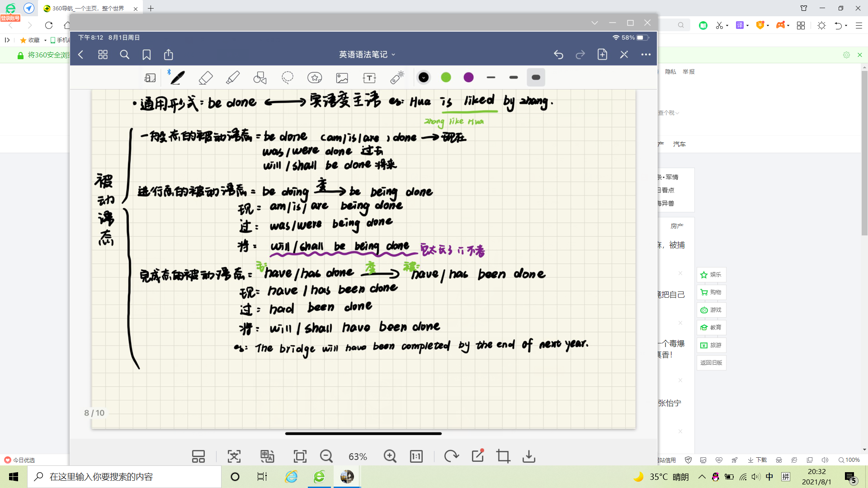
Task: Open the page thumbnails grid view
Action: tap(103, 55)
